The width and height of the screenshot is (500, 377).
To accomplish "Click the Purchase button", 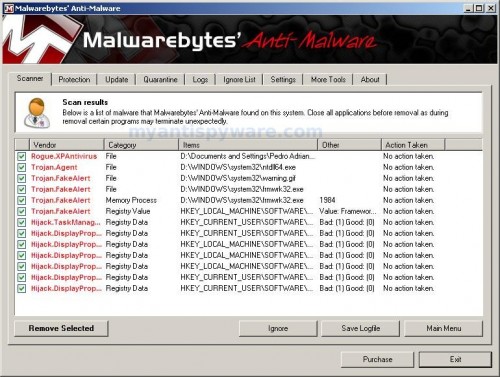I will click(377, 359).
